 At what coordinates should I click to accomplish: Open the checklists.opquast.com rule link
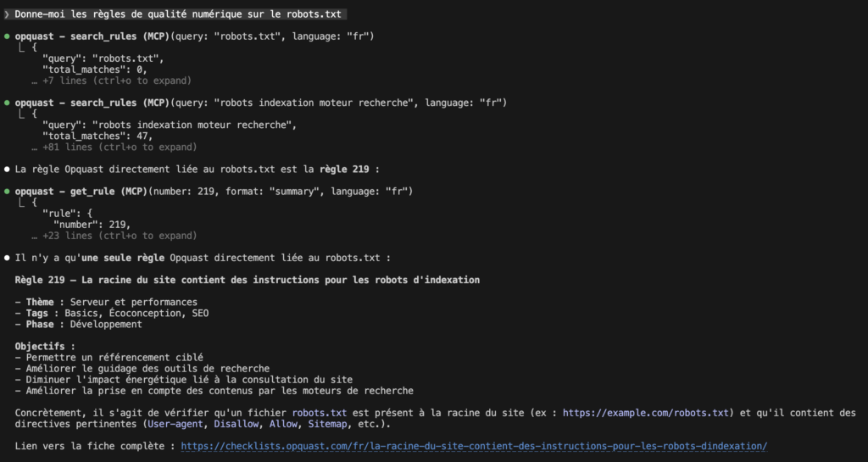tap(474, 446)
